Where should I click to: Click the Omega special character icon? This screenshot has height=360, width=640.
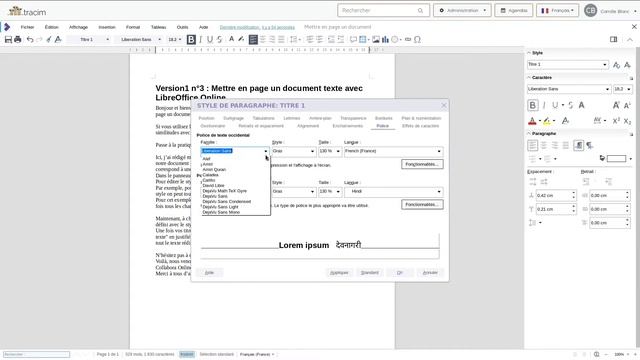tap(417, 40)
